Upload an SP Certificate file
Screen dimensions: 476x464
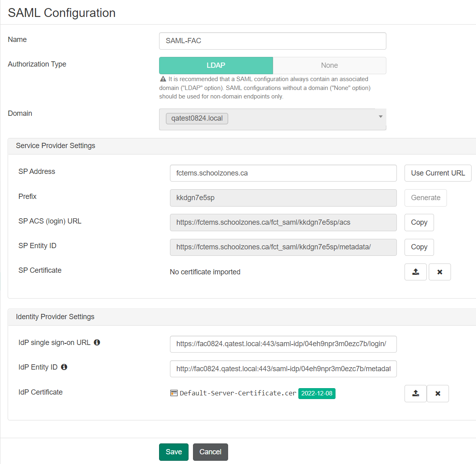[415, 272]
